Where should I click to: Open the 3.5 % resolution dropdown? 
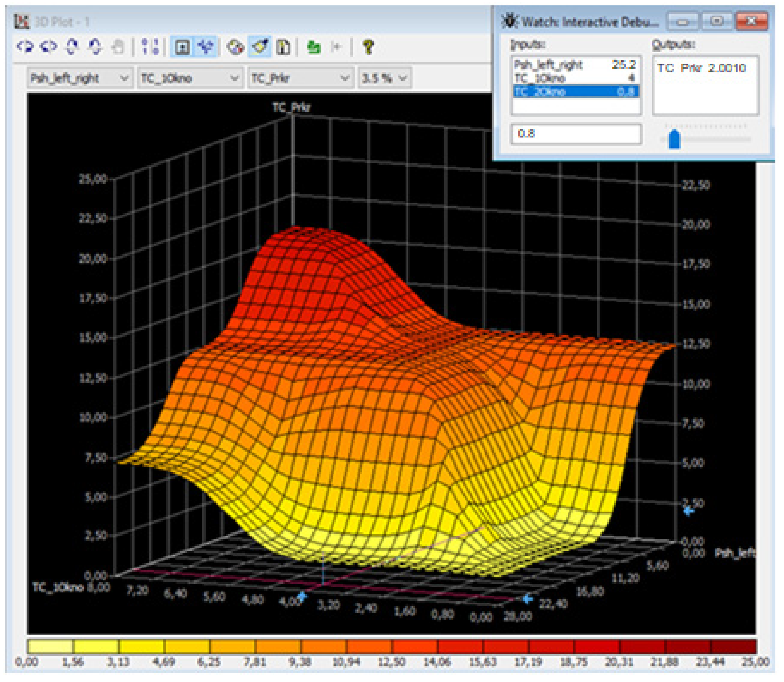[384, 79]
